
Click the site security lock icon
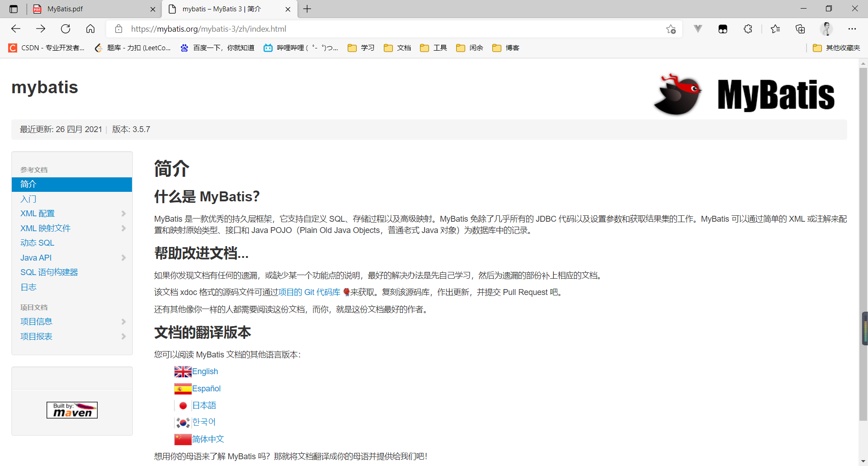tap(118, 29)
